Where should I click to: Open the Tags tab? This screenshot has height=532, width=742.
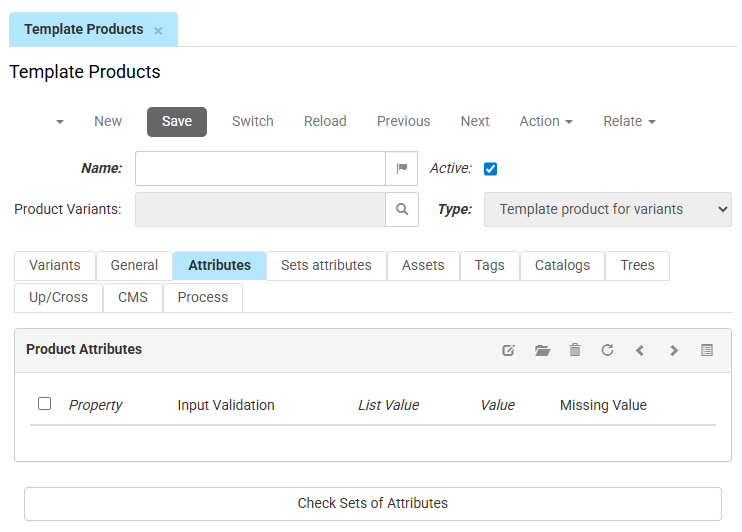(x=490, y=266)
